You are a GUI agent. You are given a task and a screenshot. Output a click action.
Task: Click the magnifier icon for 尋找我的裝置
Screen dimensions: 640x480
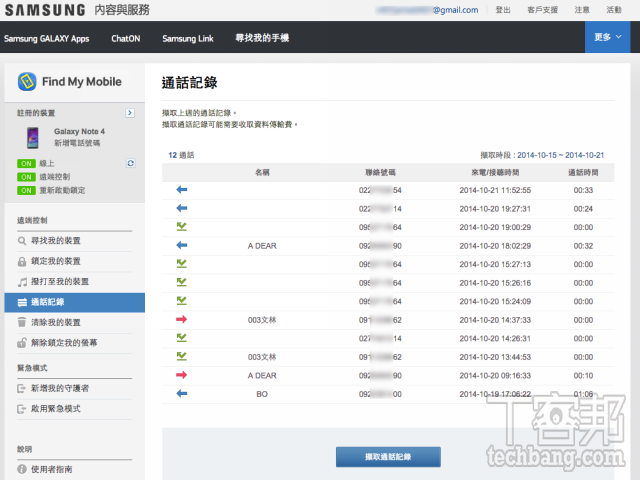pos(22,241)
